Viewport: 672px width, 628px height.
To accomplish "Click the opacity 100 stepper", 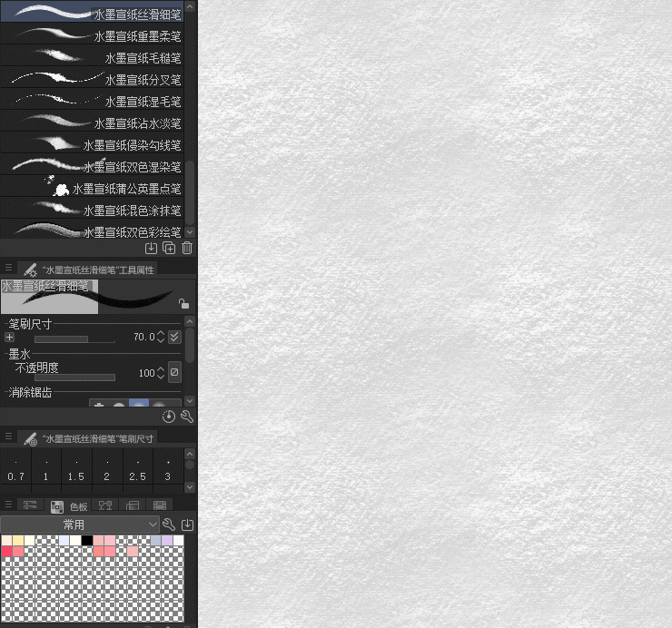I will coord(161,373).
